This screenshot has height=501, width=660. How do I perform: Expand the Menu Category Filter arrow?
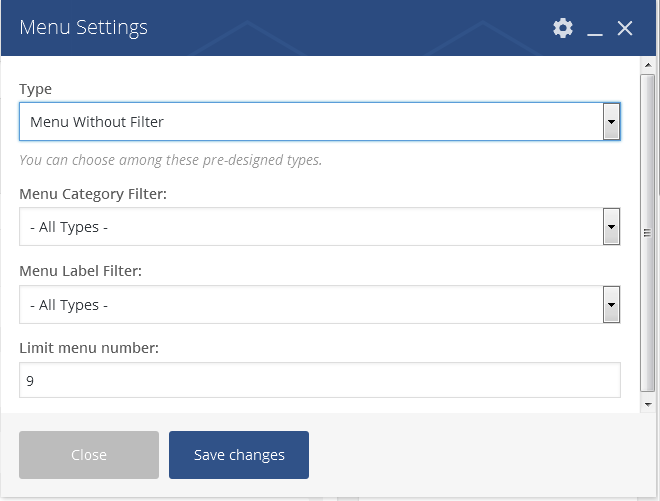[611, 227]
